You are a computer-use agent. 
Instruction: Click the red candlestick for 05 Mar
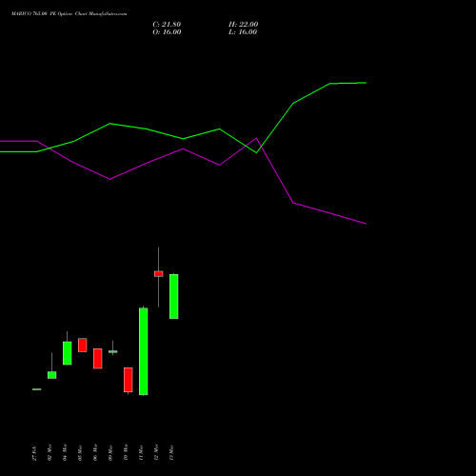[83, 345]
